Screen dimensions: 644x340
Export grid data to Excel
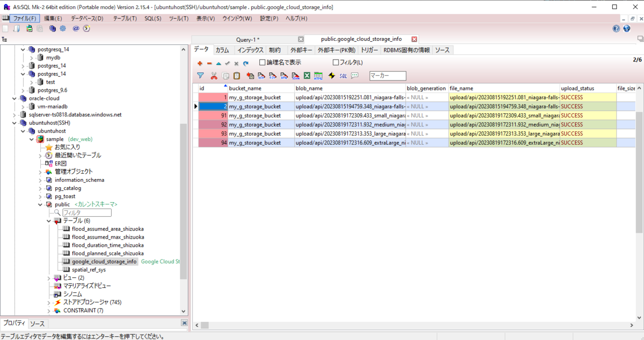[306, 75]
